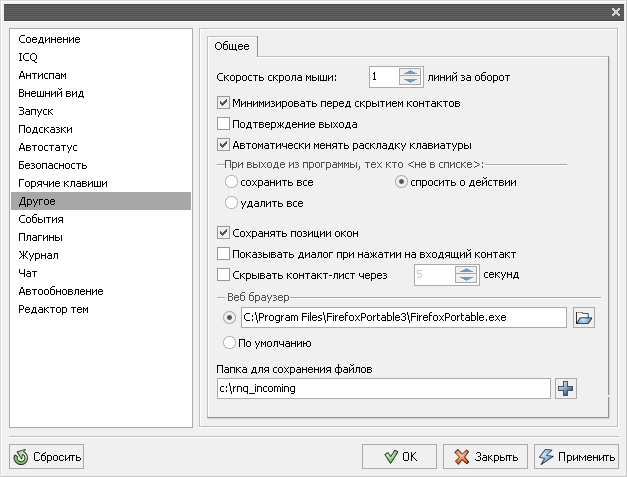This screenshot has width=627, height=477.
Task: Switch to the 'Общее' tab
Action: coord(232,46)
